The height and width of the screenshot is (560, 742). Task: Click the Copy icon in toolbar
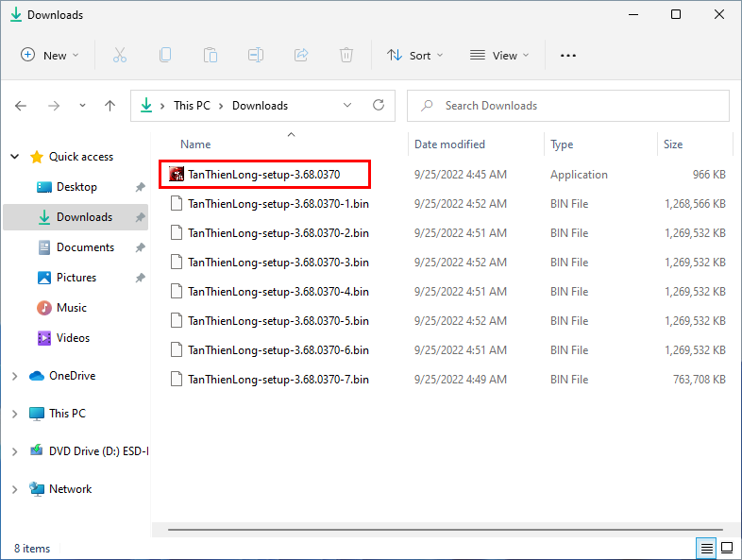tap(165, 56)
